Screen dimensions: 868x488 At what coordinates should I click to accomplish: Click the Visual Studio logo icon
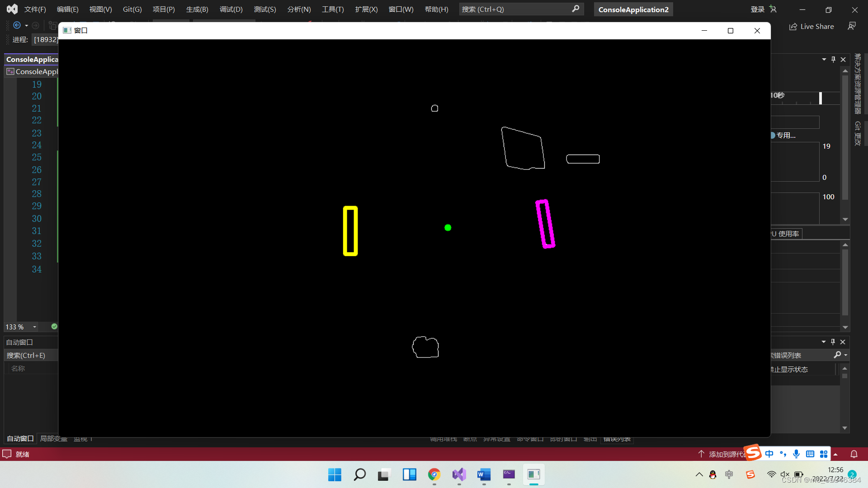tap(12, 9)
